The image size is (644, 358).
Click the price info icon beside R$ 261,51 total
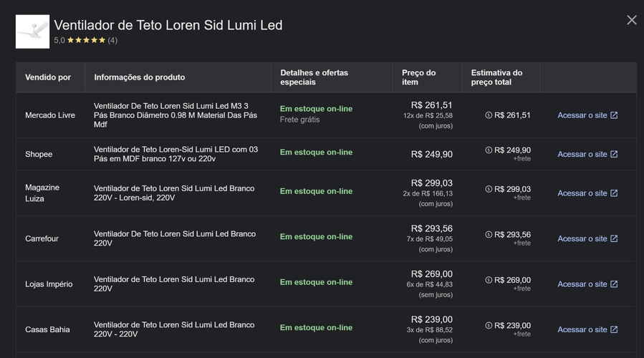point(489,115)
